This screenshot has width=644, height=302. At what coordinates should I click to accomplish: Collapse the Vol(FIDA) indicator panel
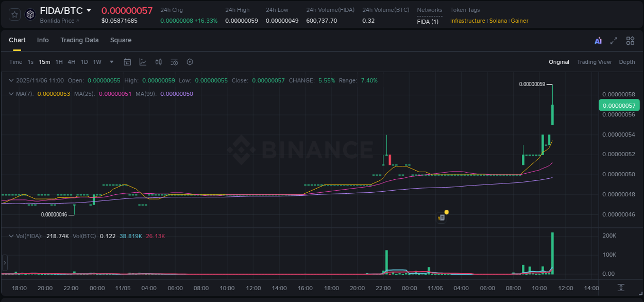point(11,236)
